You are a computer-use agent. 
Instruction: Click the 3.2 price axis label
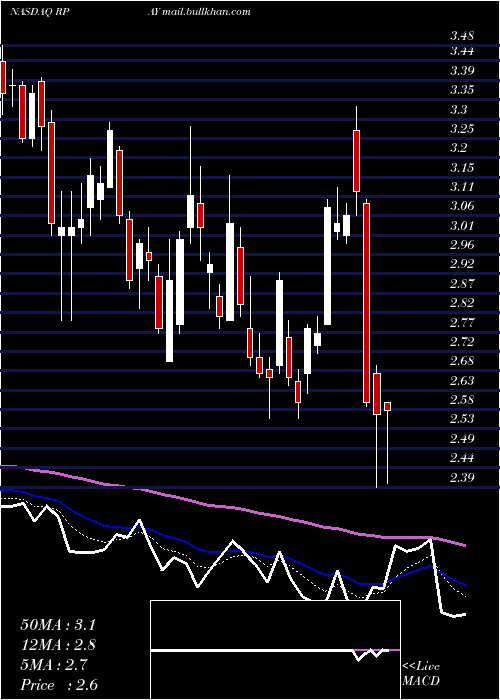point(458,148)
